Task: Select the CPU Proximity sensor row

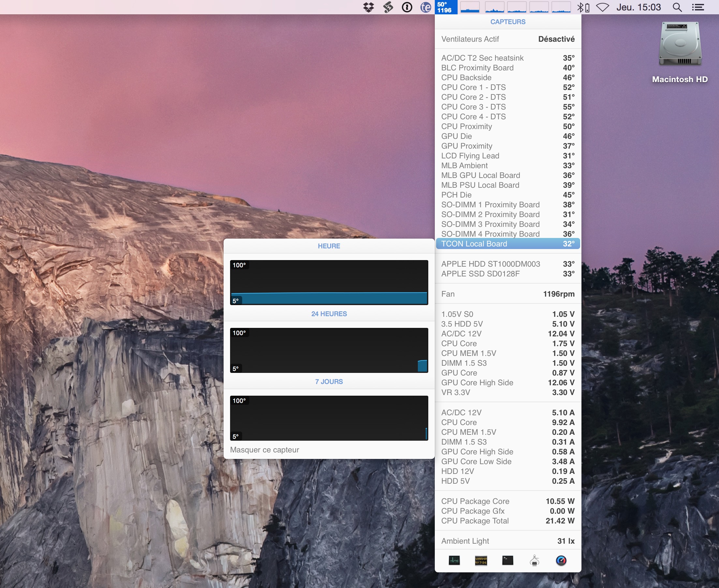Action: click(x=508, y=126)
